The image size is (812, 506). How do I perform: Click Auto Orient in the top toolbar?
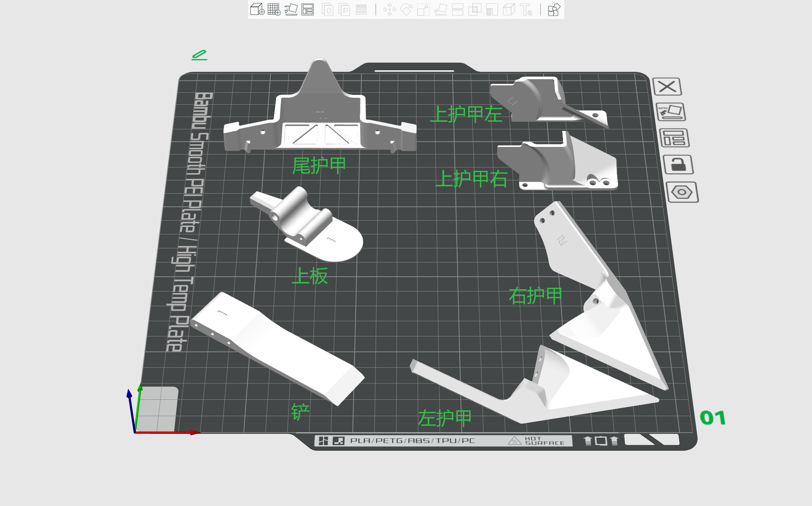coord(291,9)
